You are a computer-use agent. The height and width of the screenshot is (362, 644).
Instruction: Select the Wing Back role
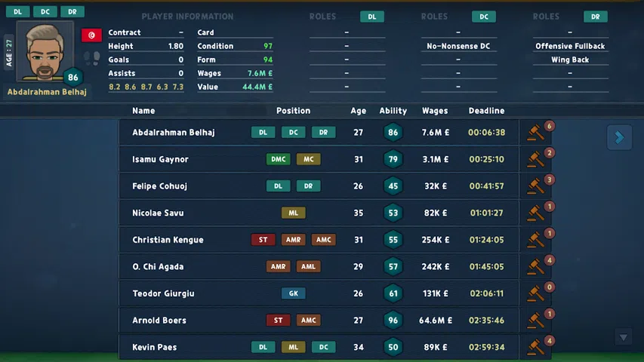coord(570,60)
